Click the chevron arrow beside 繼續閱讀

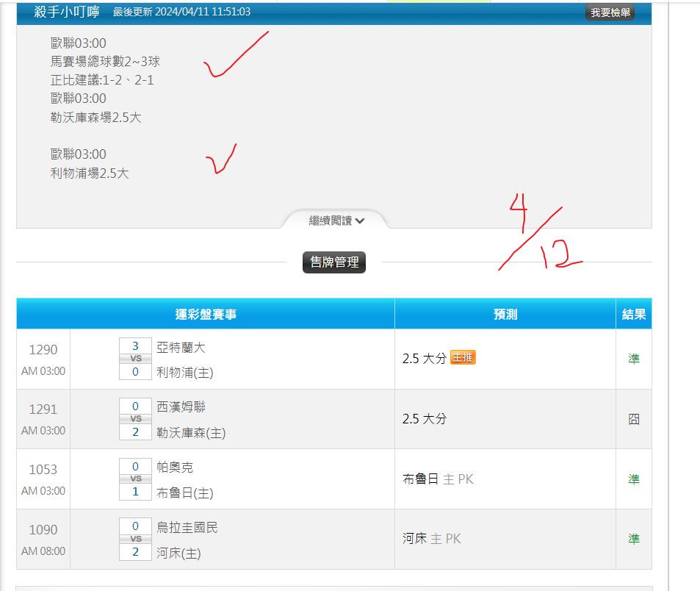tap(360, 221)
